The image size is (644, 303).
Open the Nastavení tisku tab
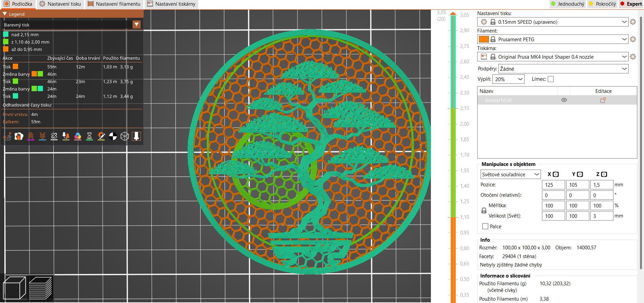pyautogui.click(x=60, y=4)
